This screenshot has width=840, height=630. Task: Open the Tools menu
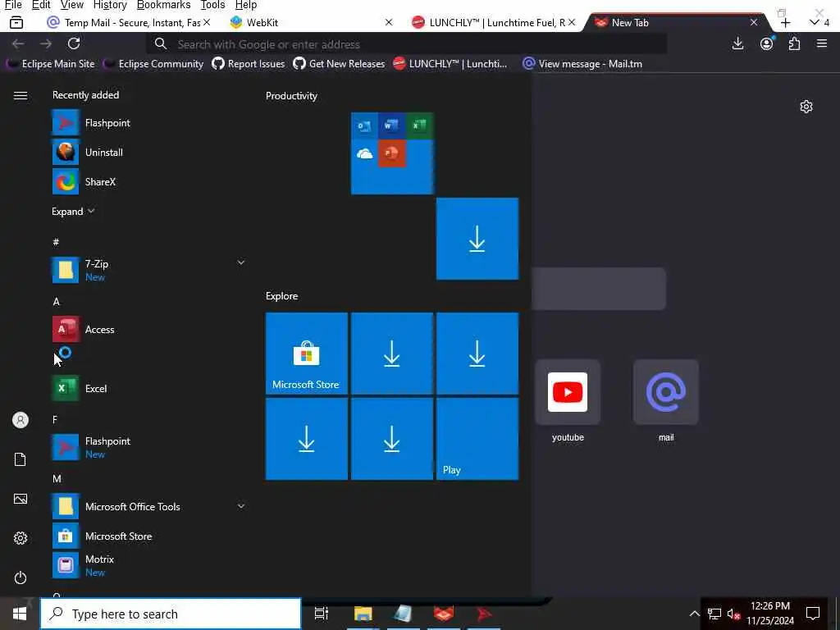[x=212, y=5]
